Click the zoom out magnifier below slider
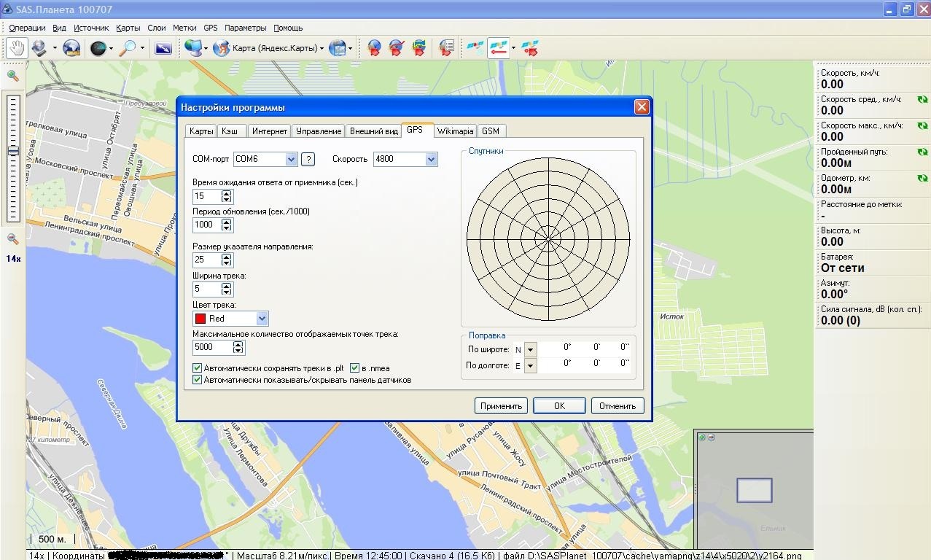Viewport: 931px width, 560px height. [x=12, y=238]
